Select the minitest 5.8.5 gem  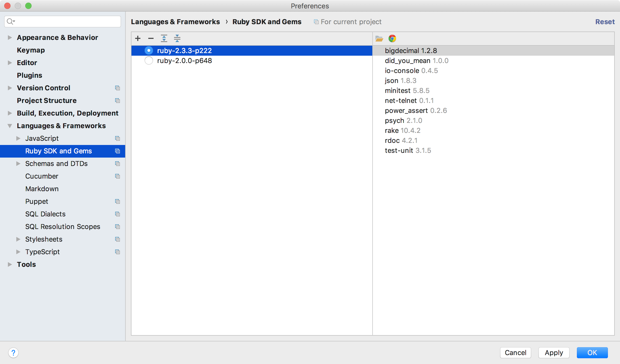(493, 91)
